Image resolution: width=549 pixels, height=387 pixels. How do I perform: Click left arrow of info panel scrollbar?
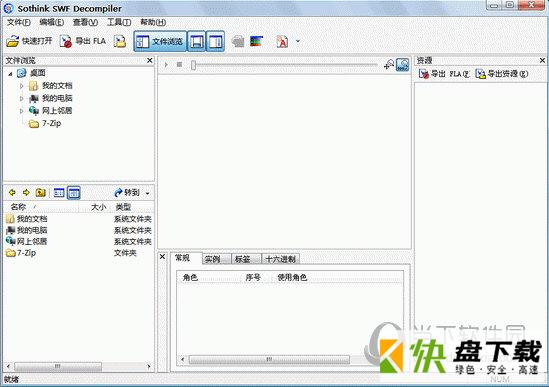(x=182, y=359)
